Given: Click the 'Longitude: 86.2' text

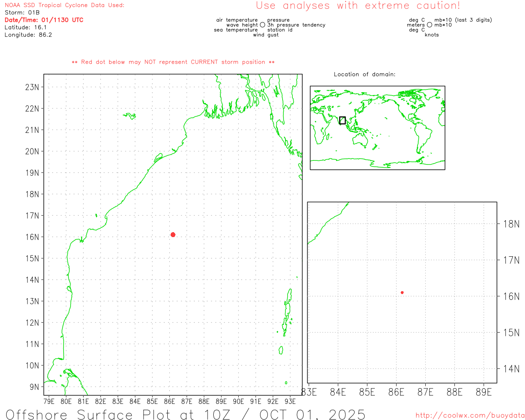Looking at the screenshot, I should click(x=28, y=35).
